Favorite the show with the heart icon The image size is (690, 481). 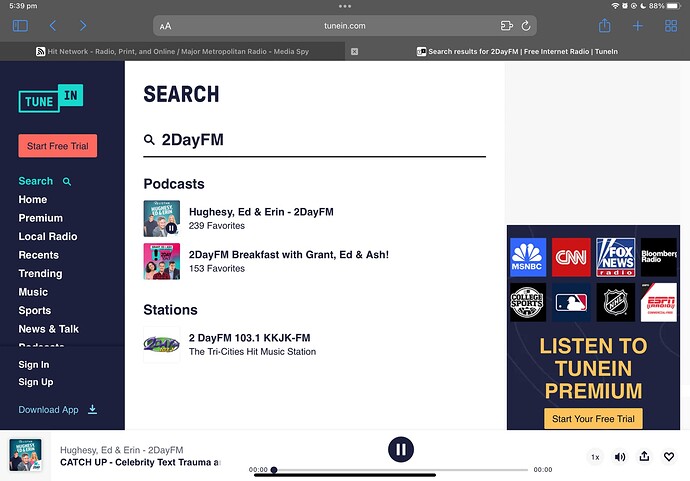669,457
